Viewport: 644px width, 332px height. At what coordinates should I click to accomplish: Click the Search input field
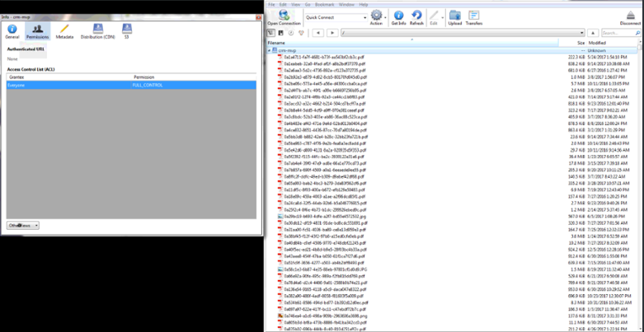click(x=614, y=33)
